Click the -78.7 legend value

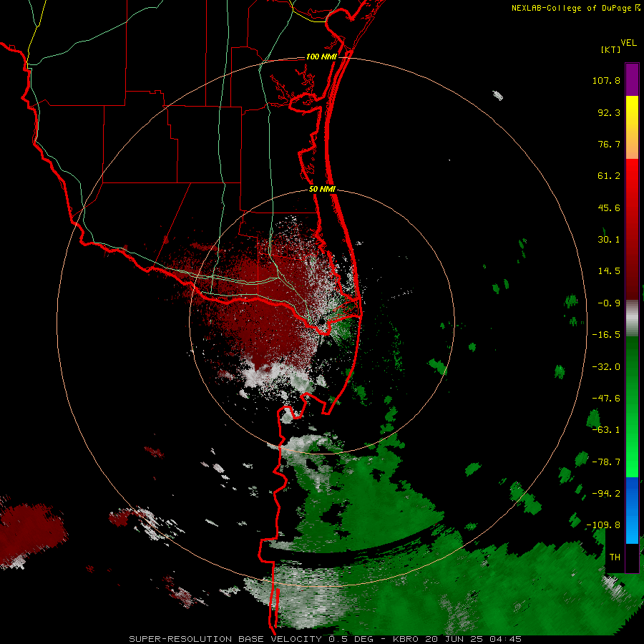coord(606,462)
